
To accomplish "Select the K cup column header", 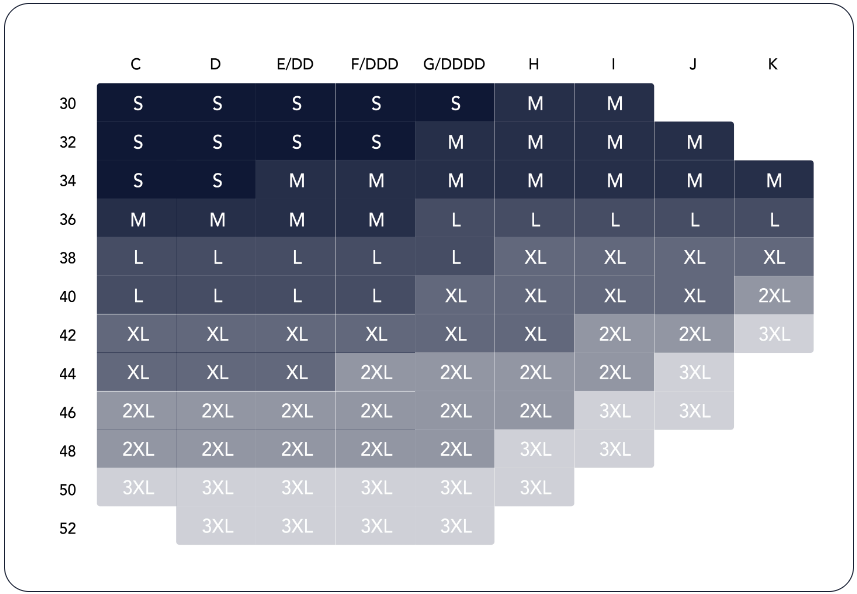I will click(x=773, y=65).
